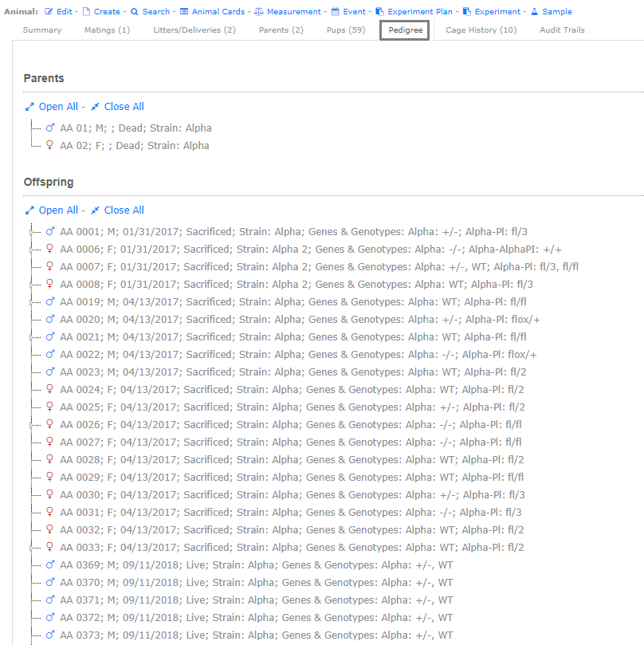Click Open All under Parents section
The width and height of the screenshot is (644, 645).
point(51,107)
